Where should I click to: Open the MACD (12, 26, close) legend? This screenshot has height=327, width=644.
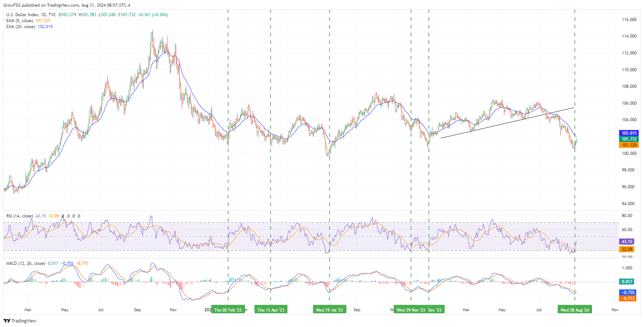[x=26, y=263]
